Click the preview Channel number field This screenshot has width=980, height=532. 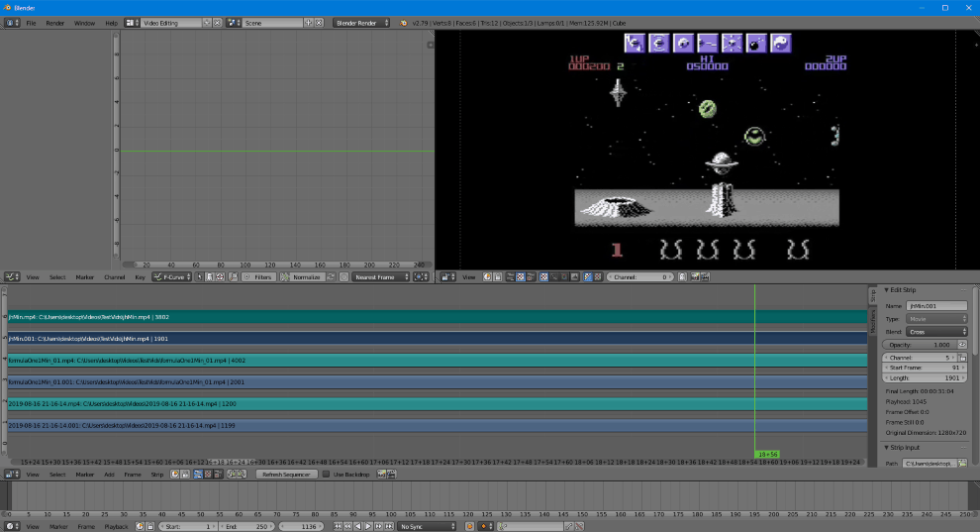tap(640, 277)
